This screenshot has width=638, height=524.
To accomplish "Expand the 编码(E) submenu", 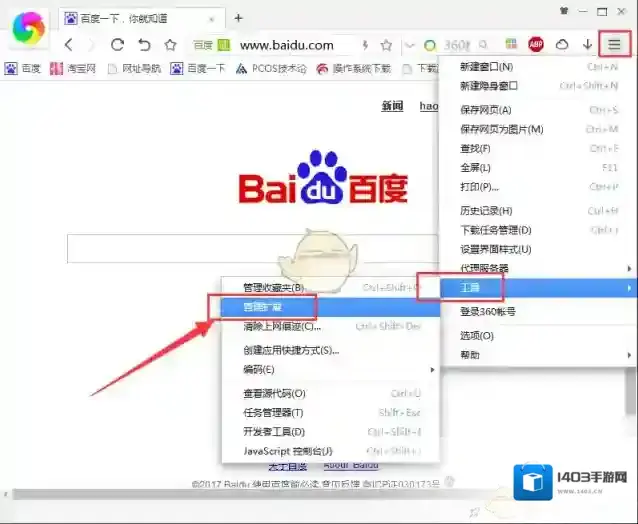I will point(330,369).
